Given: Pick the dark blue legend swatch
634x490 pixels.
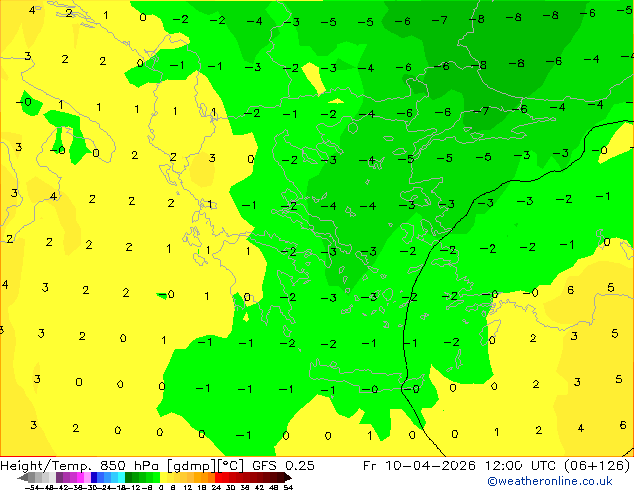Looking at the screenshot, I should [x=94, y=477].
